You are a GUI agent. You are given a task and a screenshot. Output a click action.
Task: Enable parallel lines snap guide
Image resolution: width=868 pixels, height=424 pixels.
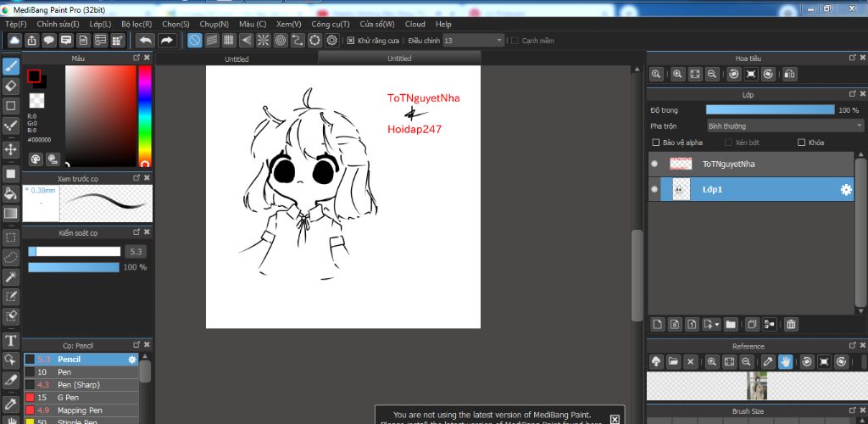(211, 41)
